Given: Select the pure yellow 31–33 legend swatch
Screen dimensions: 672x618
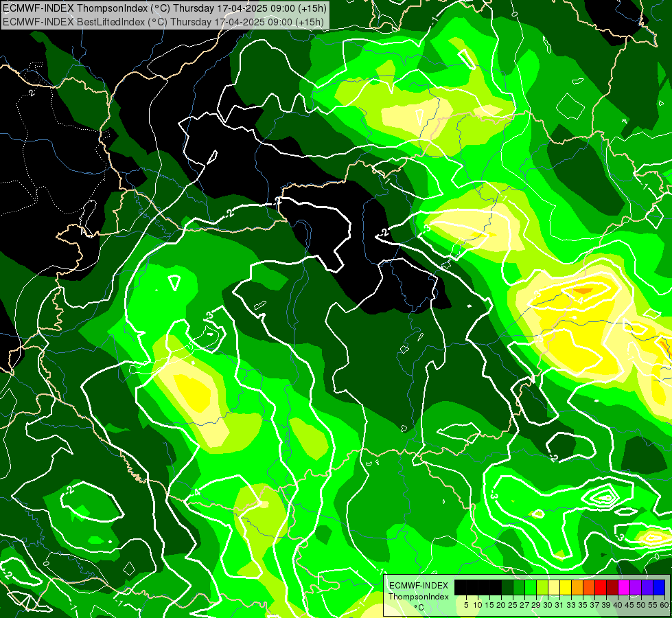Looking at the screenshot, I should coord(566,587).
